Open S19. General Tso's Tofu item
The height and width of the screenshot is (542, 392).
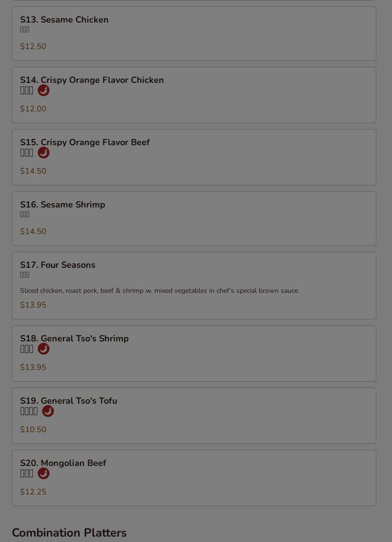pos(194,416)
